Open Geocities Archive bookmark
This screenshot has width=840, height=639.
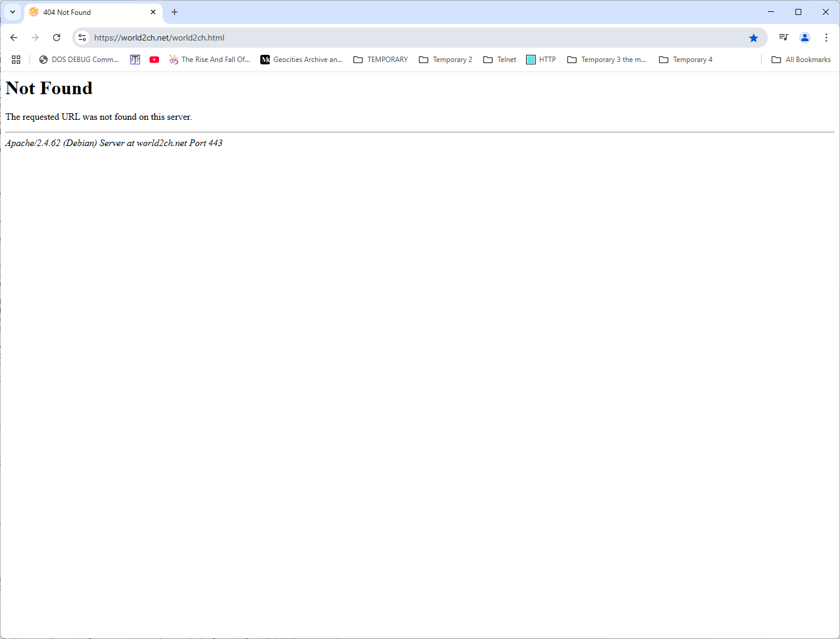301,60
